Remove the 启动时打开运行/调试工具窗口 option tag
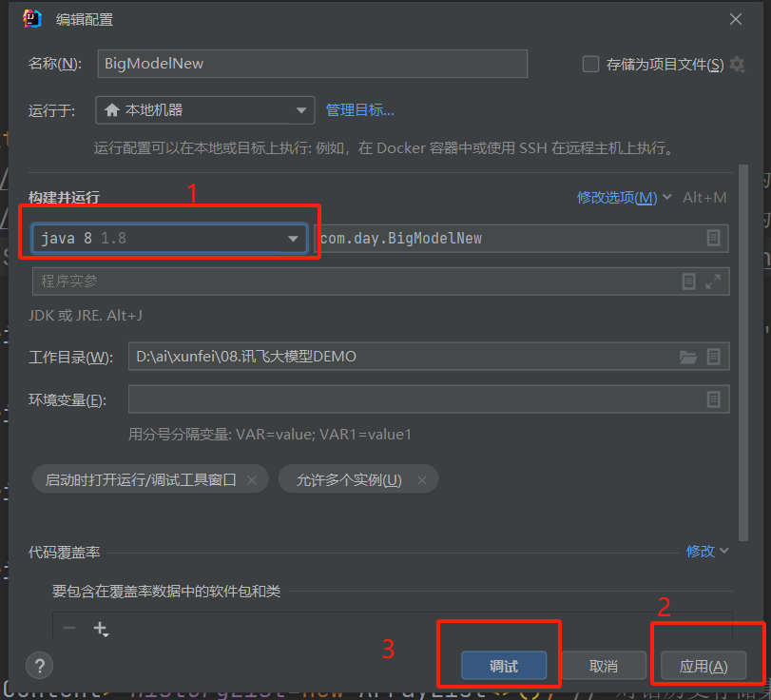The height and width of the screenshot is (700, 771). point(252,480)
